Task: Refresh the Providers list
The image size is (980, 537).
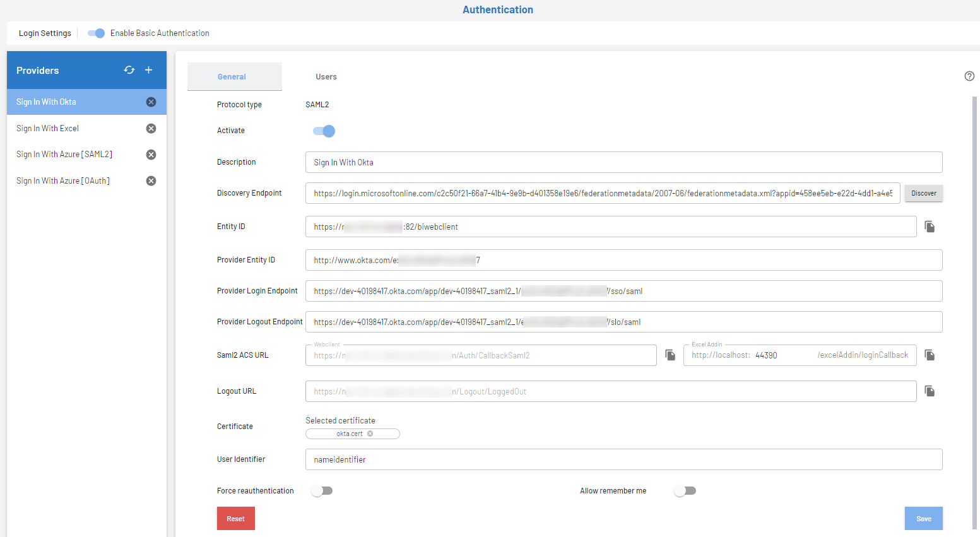Action: (x=129, y=70)
